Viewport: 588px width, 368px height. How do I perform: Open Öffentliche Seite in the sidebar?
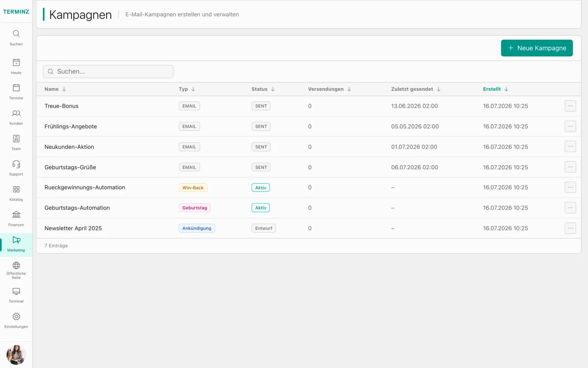(x=16, y=270)
